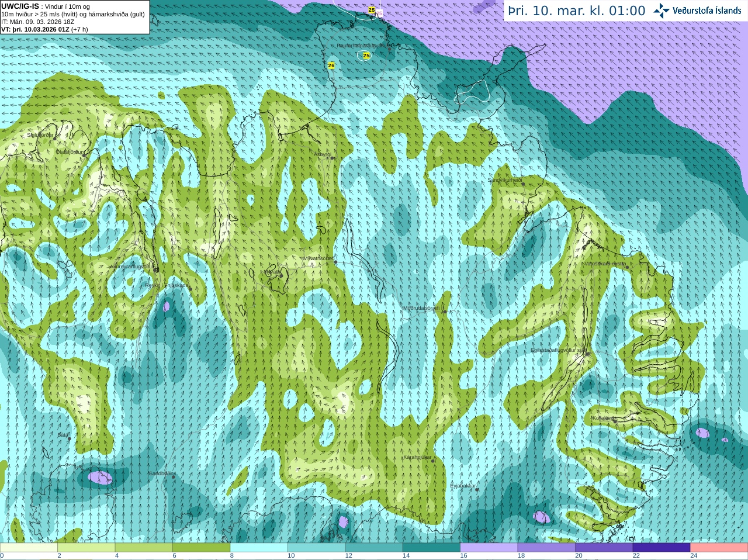Viewport: 748px width, 560px height.
Task: Click the Ólafsfjörður station label
Action: pyautogui.click(x=70, y=152)
